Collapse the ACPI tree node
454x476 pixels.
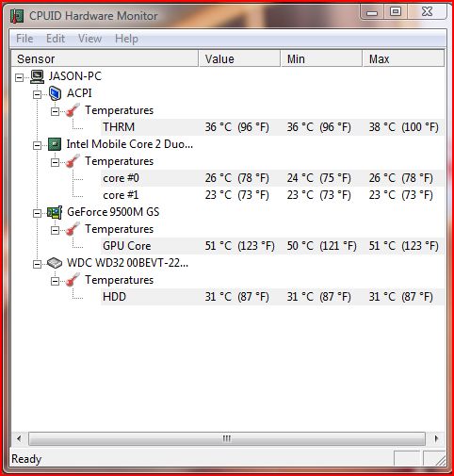(37, 94)
